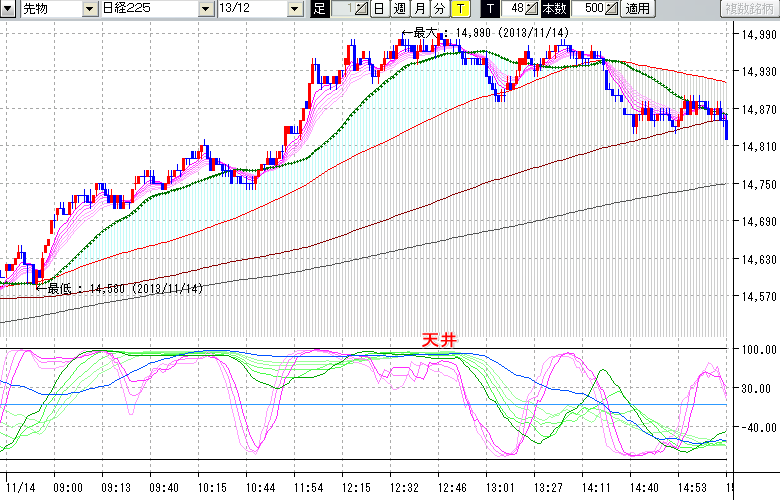Open the 13/12 contract month dropdown
Viewport: 780px width, 500px height.
294,9
